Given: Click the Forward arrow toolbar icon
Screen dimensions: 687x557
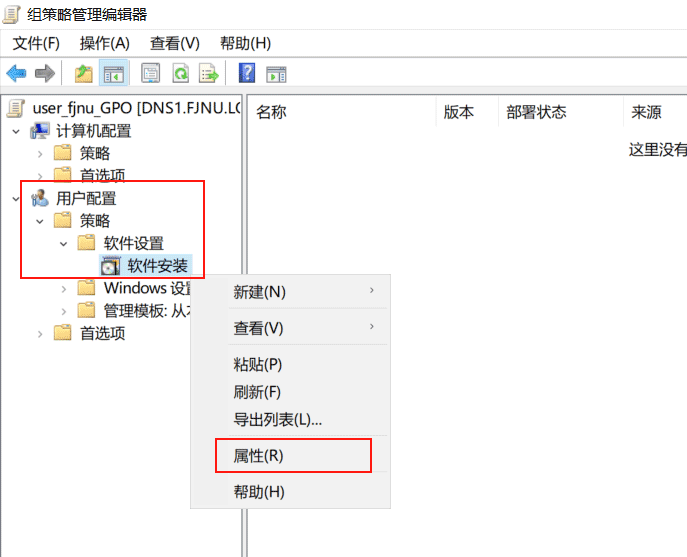Looking at the screenshot, I should point(44,73).
